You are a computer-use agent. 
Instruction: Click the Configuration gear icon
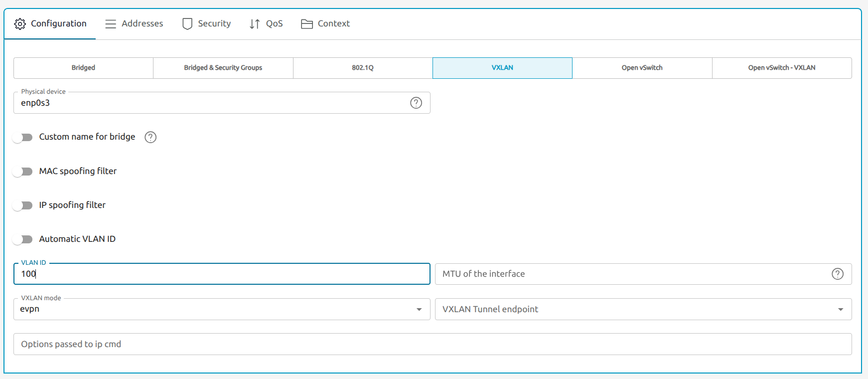click(20, 24)
